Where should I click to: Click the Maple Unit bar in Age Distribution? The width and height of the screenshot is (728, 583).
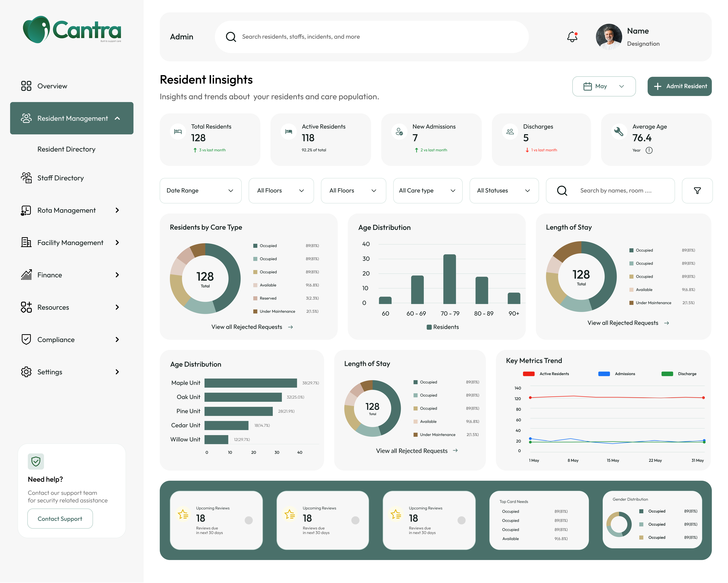pos(251,383)
